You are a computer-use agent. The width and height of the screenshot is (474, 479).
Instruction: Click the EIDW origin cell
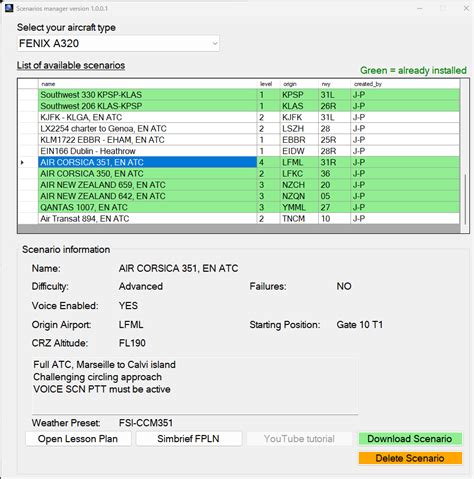(299, 151)
